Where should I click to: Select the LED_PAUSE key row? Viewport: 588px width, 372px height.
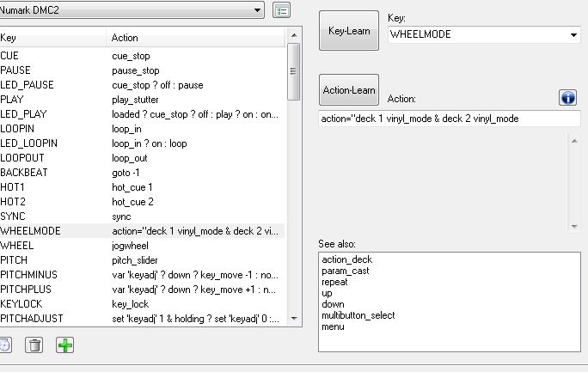click(142, 85)
